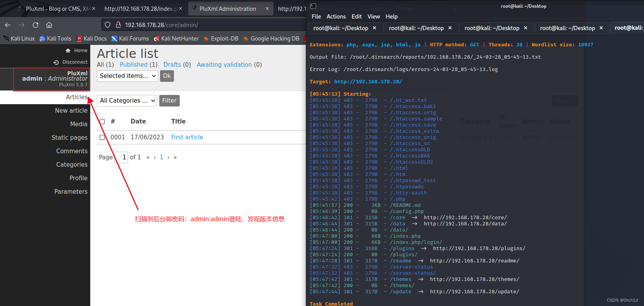Click the Filter button
The width and height of the screenshot is (644, 306).
(x=169, y=101)
